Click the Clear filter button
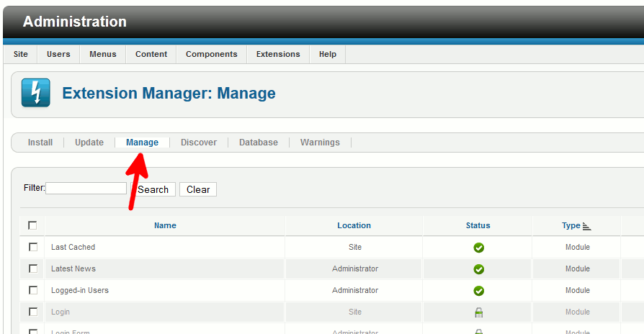The image size is (644, 334). tap(198, 189)
